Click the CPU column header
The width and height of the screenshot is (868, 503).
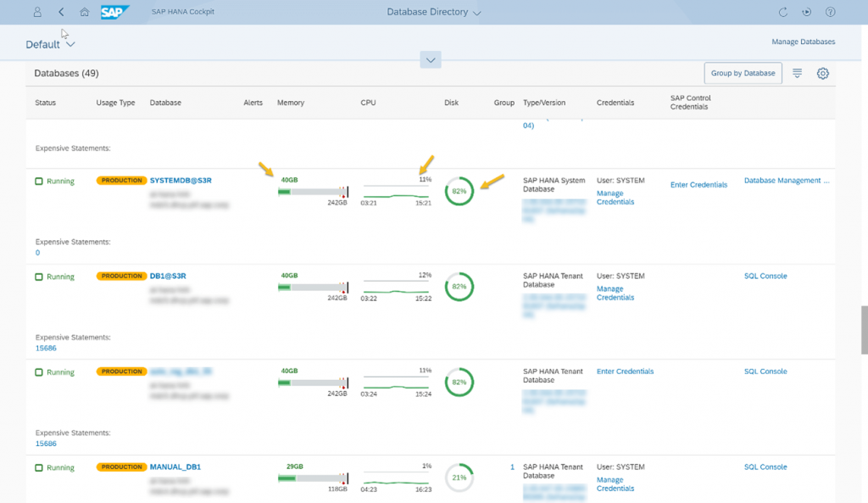(x=368, y=103)
